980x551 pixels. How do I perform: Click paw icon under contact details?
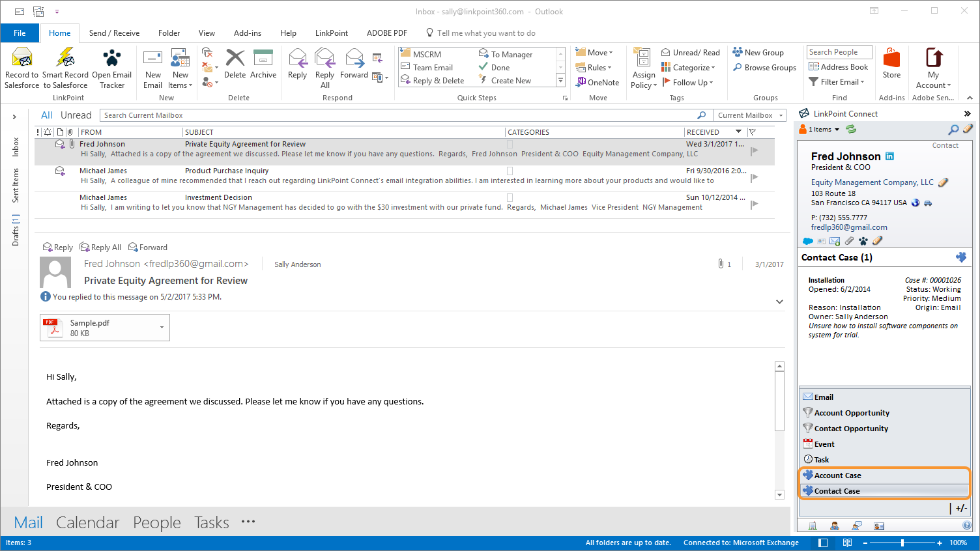pyautogui.click(x=863, y=241)
